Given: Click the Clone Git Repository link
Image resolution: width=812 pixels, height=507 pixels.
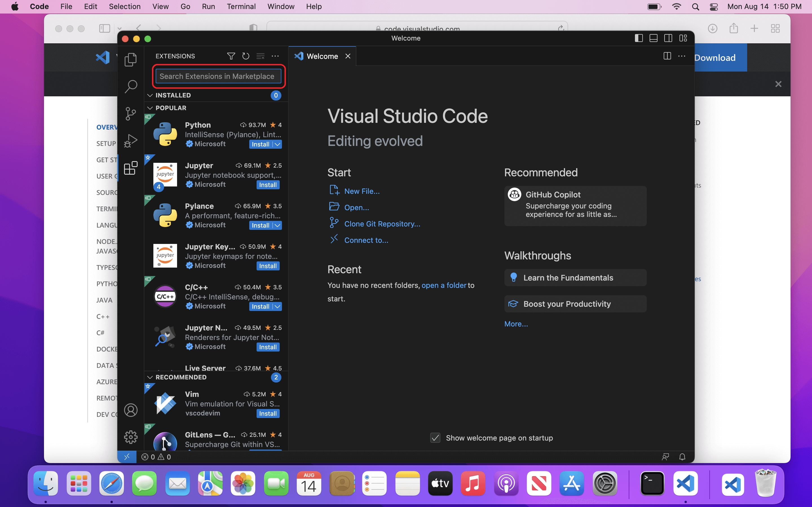Looking at the screenshot, I should (382, 224).
